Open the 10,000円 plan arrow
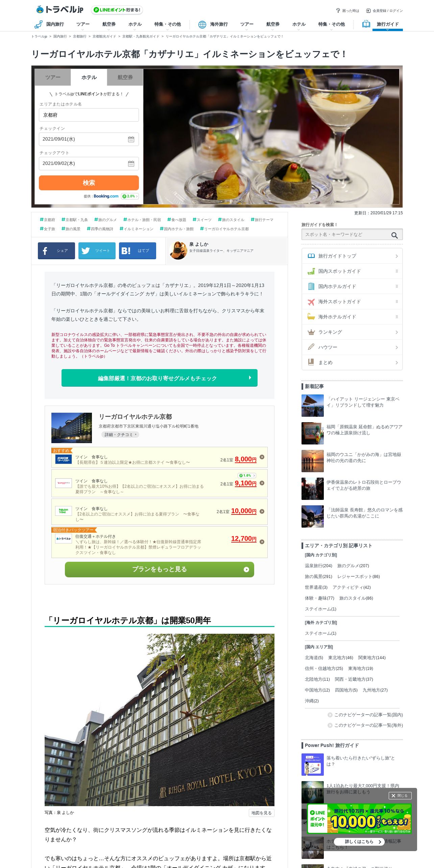This screenshot has height=868, width=434. [262, 511]
